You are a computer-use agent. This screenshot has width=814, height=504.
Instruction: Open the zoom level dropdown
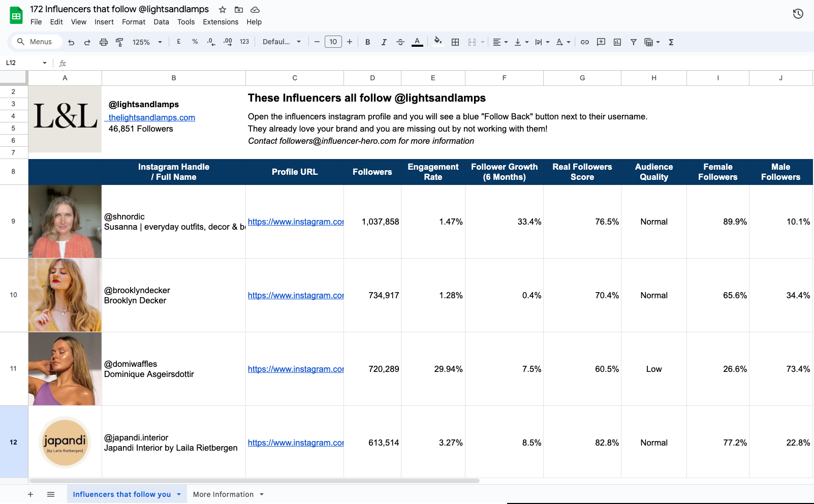click(x=146, y=42)
